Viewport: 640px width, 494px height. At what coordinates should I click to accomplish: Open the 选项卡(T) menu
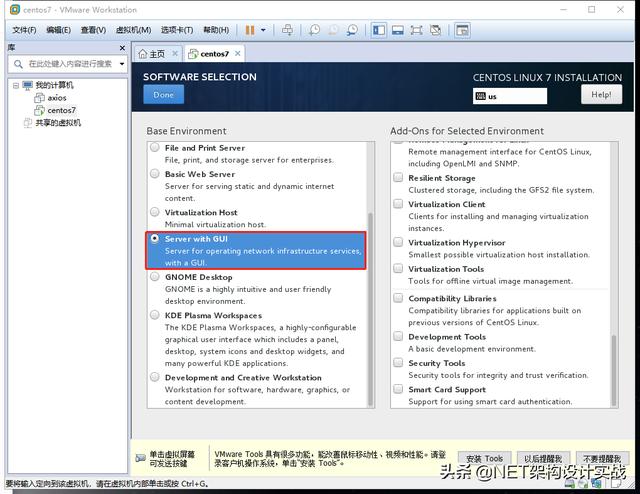point(177,30)
